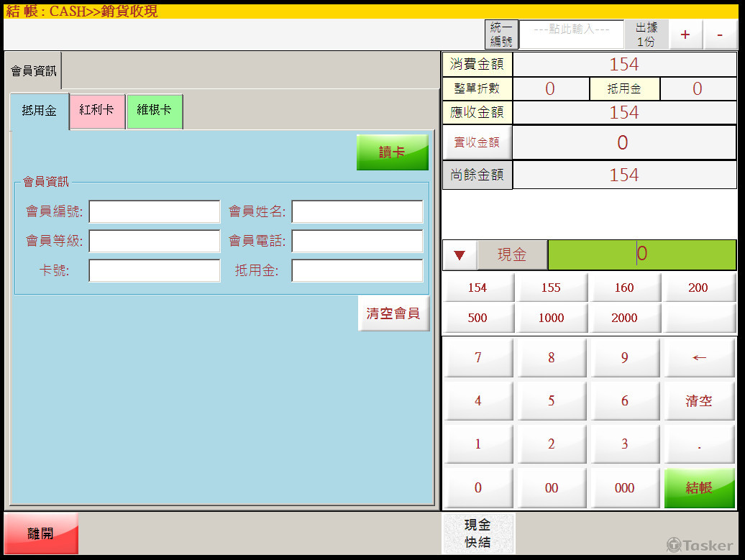The height and width of the screenshot is (560, 745).
Task: Switch to the 紅利卡 tab
Action: tap(97, 111)
